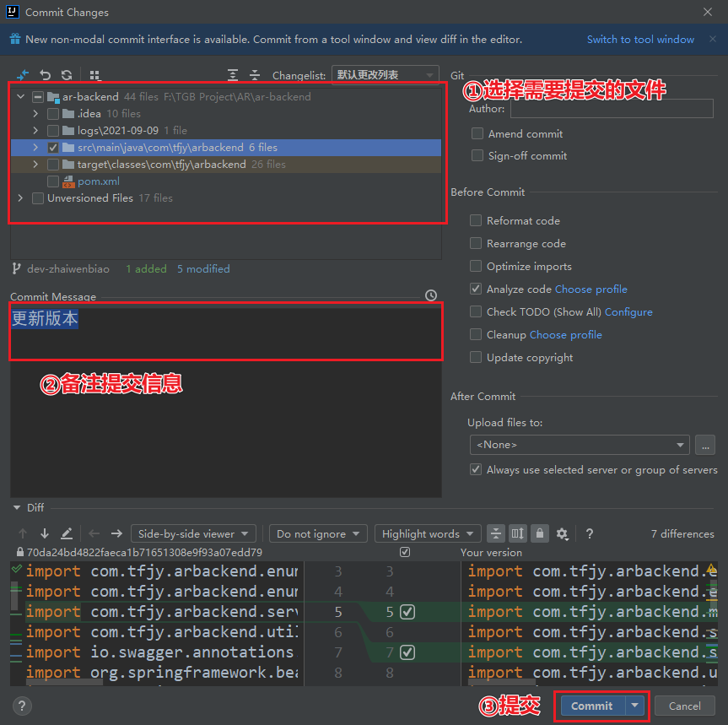Open Side-by-side viewer dropdown
The height and width of the screenshot is (725, 728).
coord(194,533)
